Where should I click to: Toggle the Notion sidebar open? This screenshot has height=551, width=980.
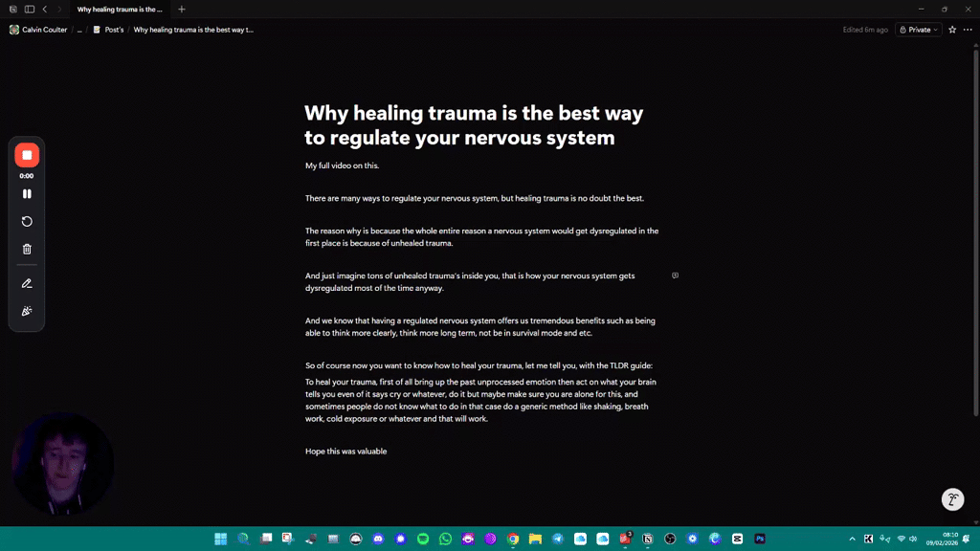coord(29,9)
